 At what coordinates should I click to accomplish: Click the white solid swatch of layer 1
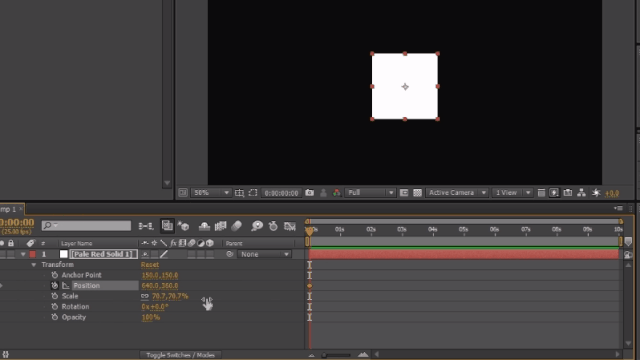click(64, 254)
